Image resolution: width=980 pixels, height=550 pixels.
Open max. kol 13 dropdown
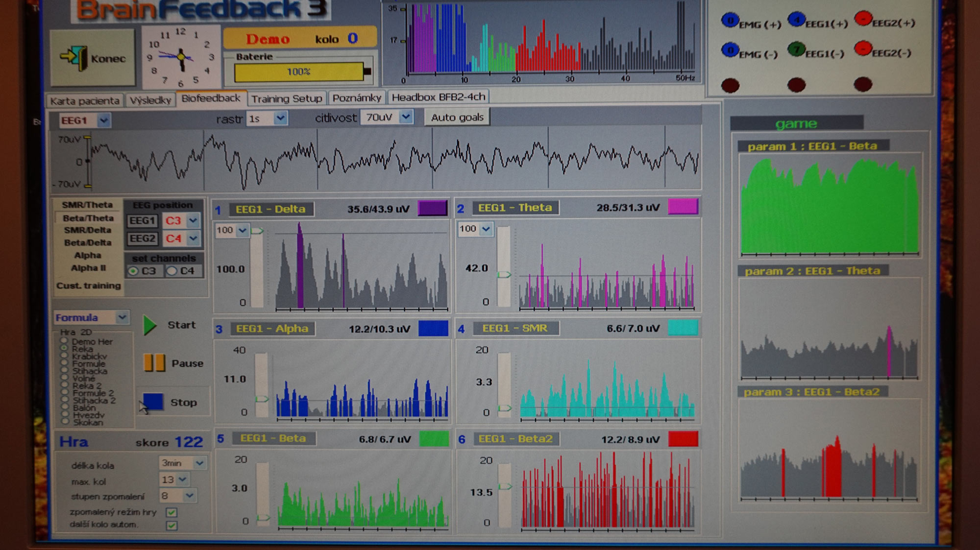pos(183,479)
